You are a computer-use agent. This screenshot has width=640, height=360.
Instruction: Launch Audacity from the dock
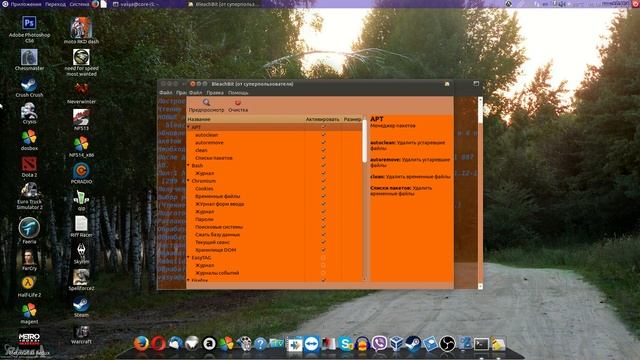pos(362,344)
